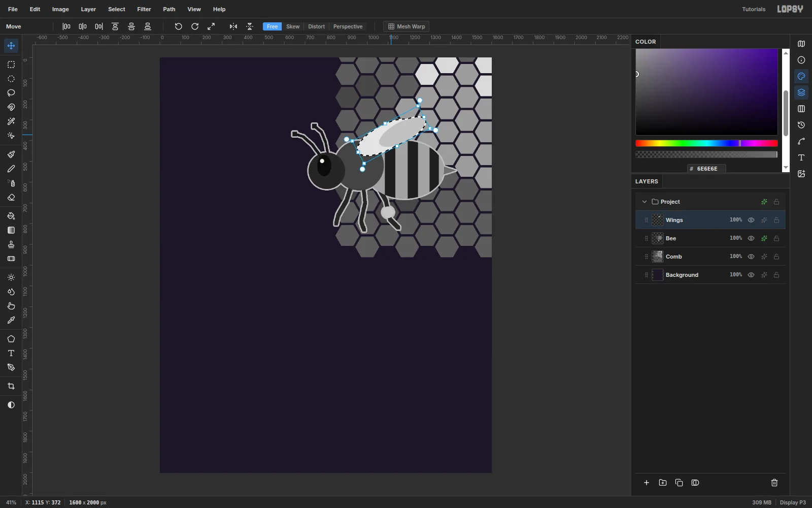Screen dimensions: 812x508
Task: Open the Layer menu
Action: tap(88, 9)
